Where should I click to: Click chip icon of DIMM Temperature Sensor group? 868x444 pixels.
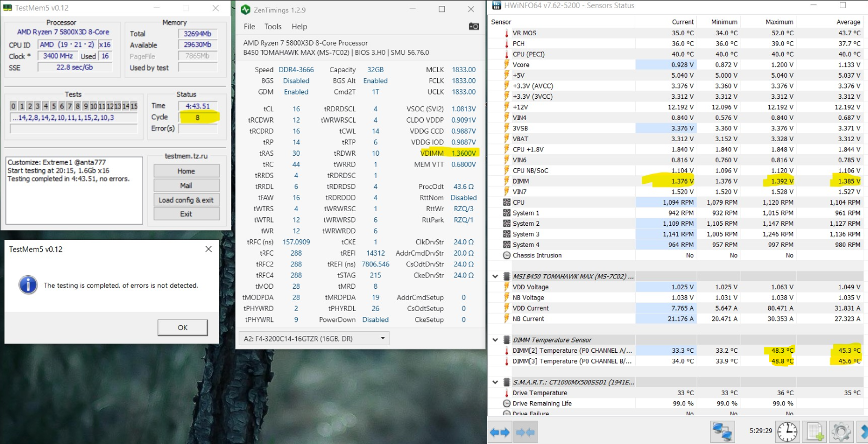507,340
